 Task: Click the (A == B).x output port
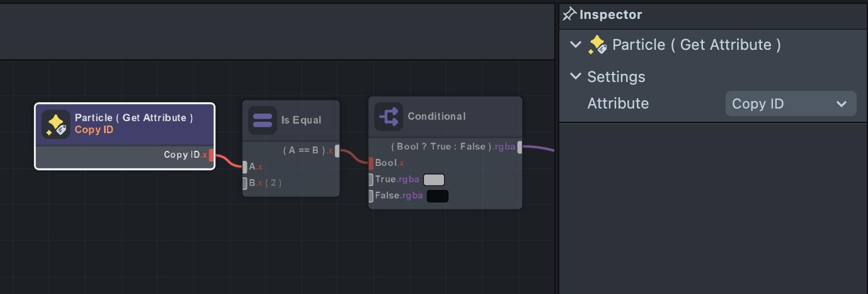pyautogui.click(x=338, y=151)
